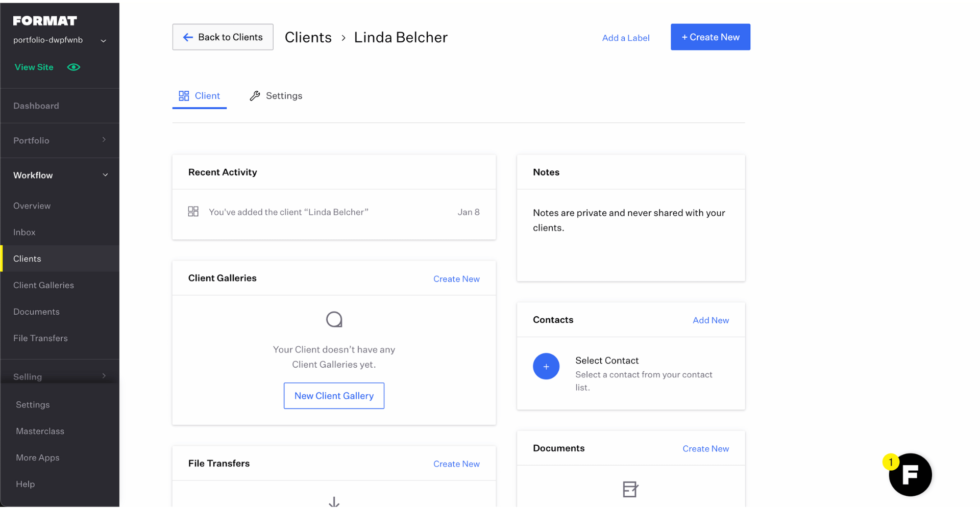The height and width of the screenshot is (510, 980).
Task: Open Client Galleries in the sidebar
Action: pos(43,285)
